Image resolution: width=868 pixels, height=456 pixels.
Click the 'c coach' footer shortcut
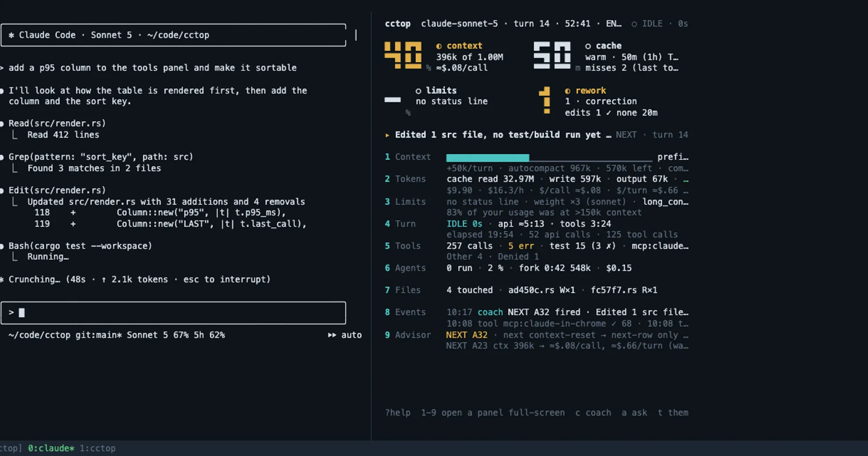pos(593,413)
